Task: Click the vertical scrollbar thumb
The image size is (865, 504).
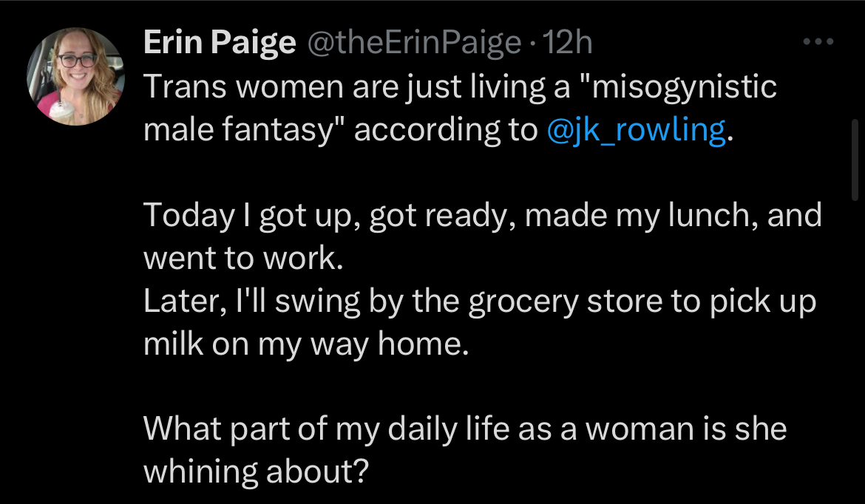Action: pyautogui.click(x=855, y=160)
